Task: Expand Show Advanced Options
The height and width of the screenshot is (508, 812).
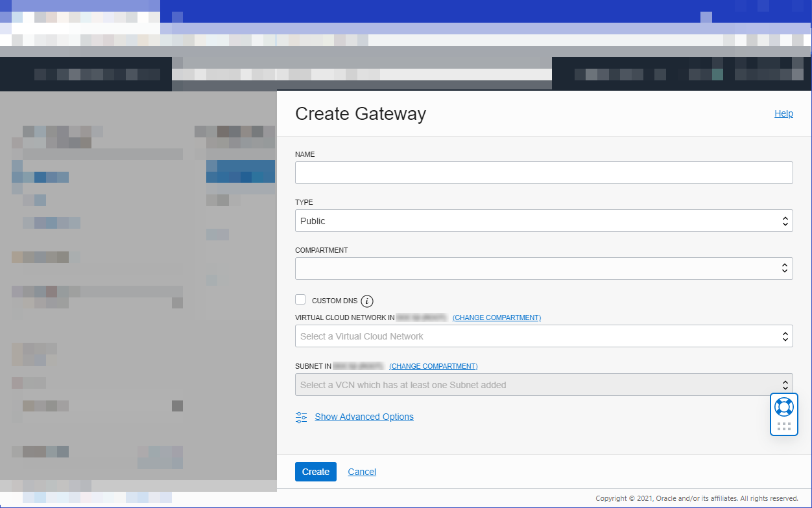Action: (364, 417)
